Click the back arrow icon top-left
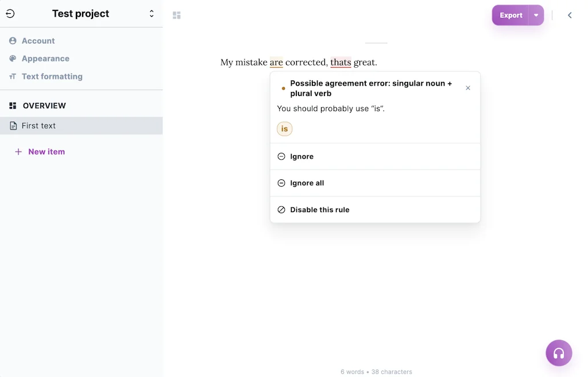Screen dimensions: 588x377 tap(10, 13)
